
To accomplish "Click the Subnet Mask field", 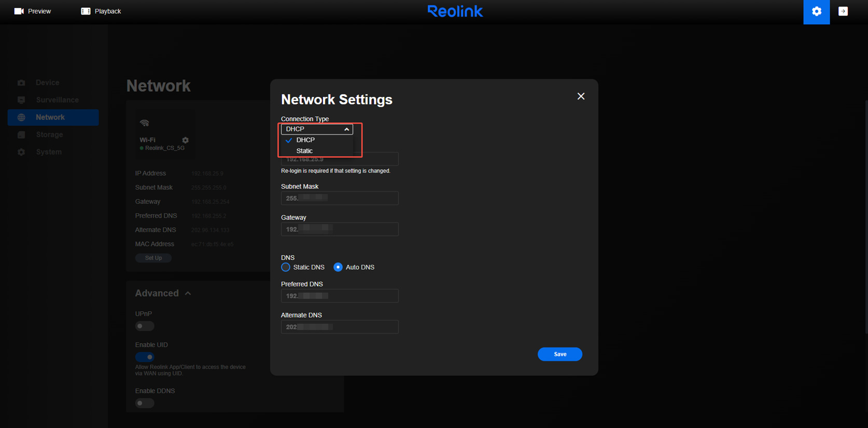I will tap(340, 198).
